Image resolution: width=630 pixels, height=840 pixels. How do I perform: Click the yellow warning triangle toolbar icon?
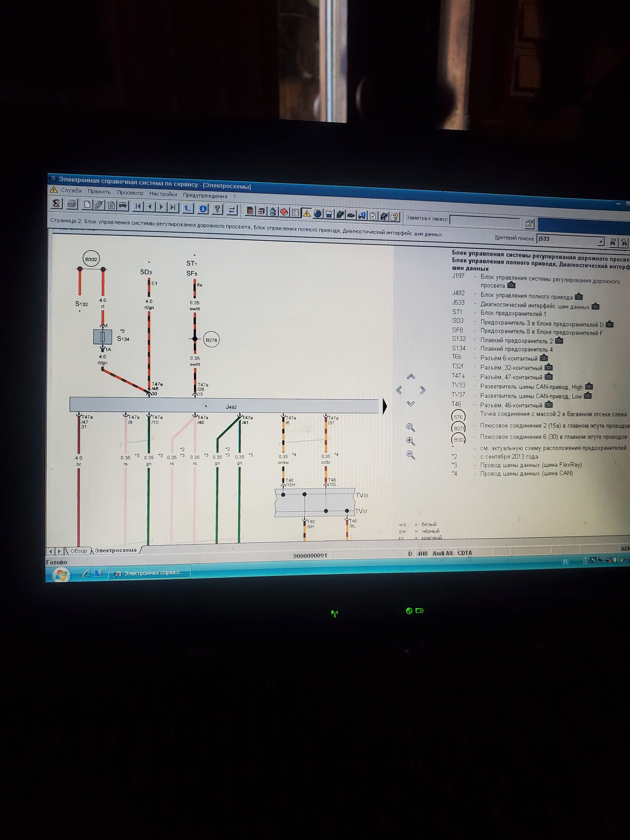coord(307,213)
